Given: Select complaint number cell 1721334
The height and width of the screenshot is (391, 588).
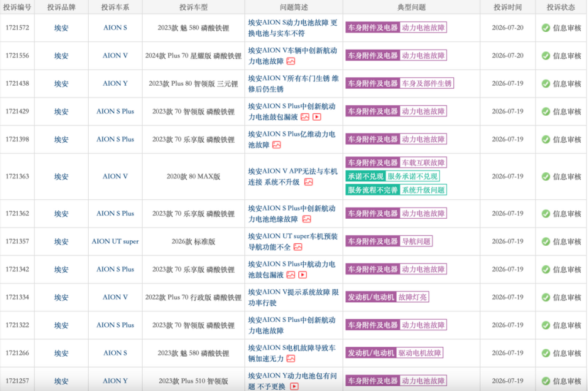Looking at the screenshot, I should 17,297.
